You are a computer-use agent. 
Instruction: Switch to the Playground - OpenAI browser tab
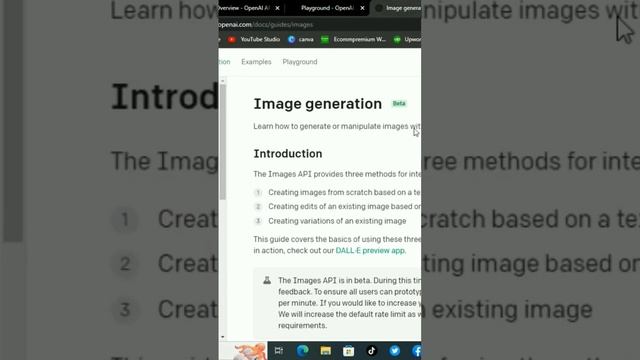tap(327, 8)
